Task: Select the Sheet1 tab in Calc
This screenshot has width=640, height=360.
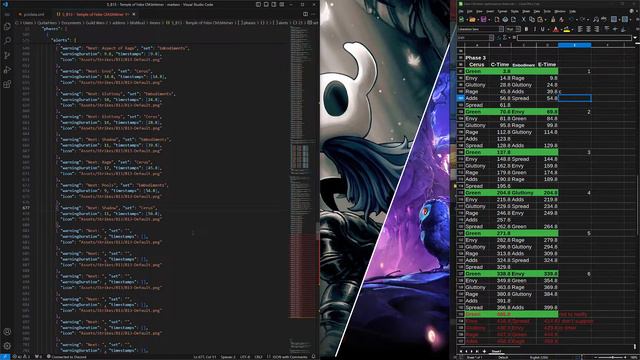Action: coord(496,351)
